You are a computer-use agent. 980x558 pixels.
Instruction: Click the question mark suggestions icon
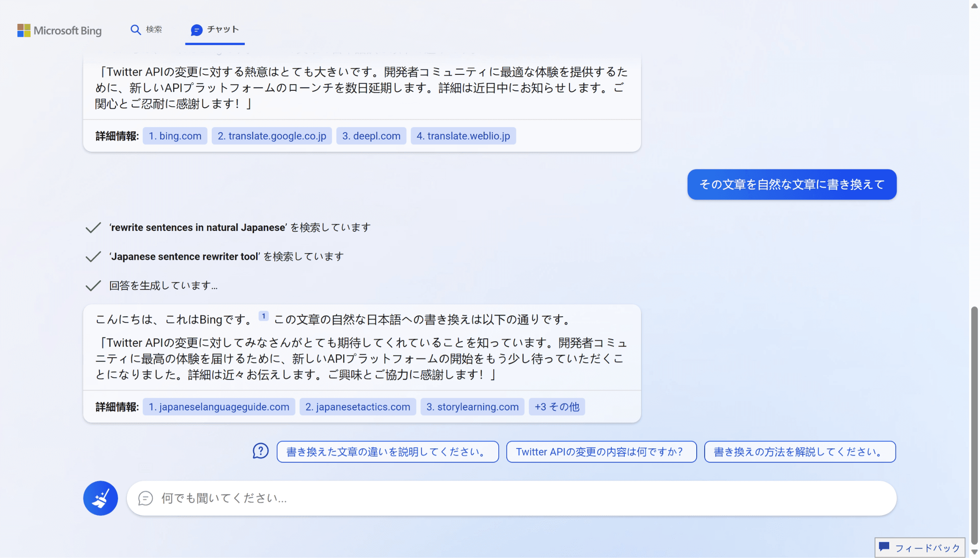260,451
